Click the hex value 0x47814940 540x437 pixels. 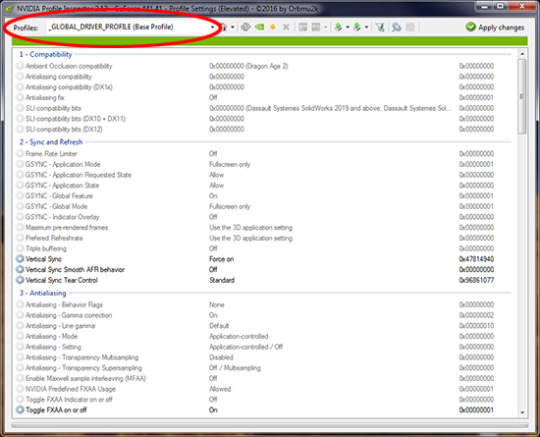476,259
